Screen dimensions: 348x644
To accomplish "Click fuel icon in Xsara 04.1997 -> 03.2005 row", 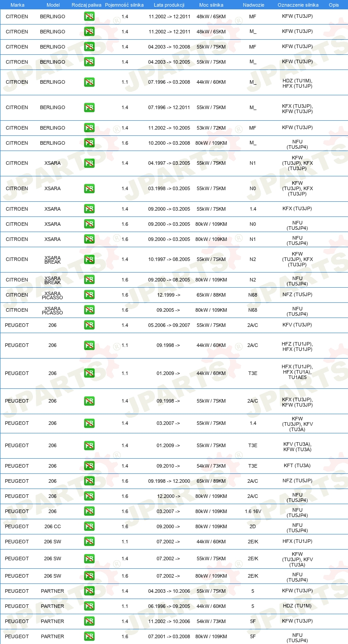I will coord(89,163).
